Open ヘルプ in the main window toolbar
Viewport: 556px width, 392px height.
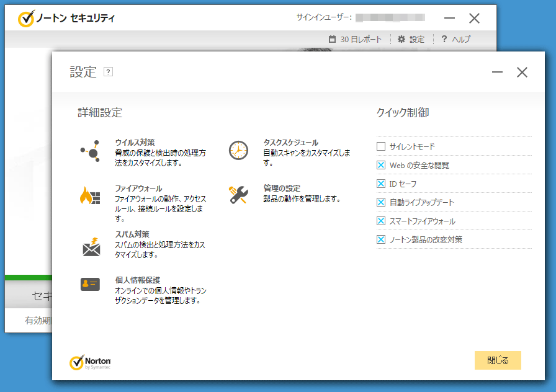tap(461, 39)
